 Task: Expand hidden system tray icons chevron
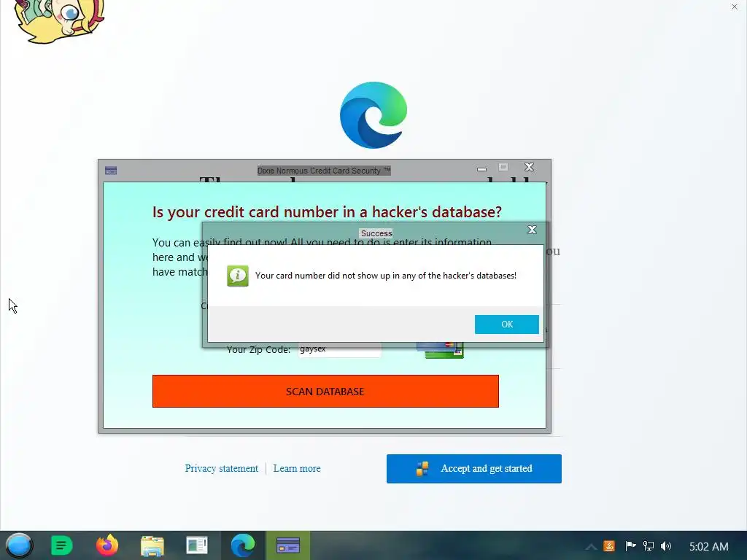(591, 547)
